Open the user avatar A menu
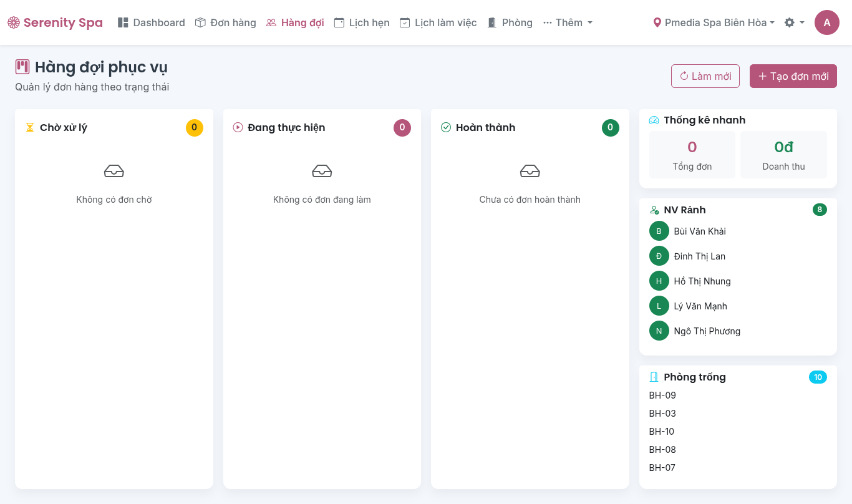Screen dimensions: 852x504 pos(826,22)
